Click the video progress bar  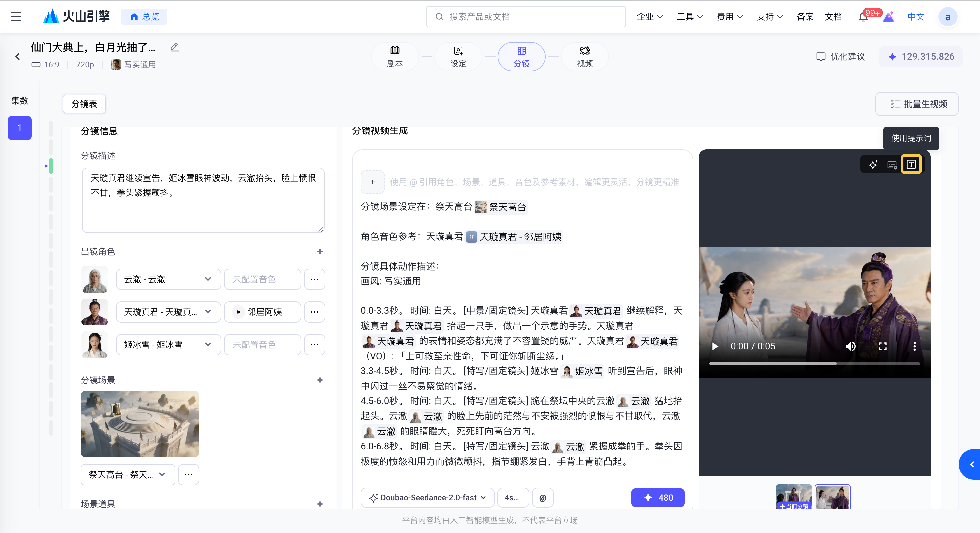click(x=814, y=364)
